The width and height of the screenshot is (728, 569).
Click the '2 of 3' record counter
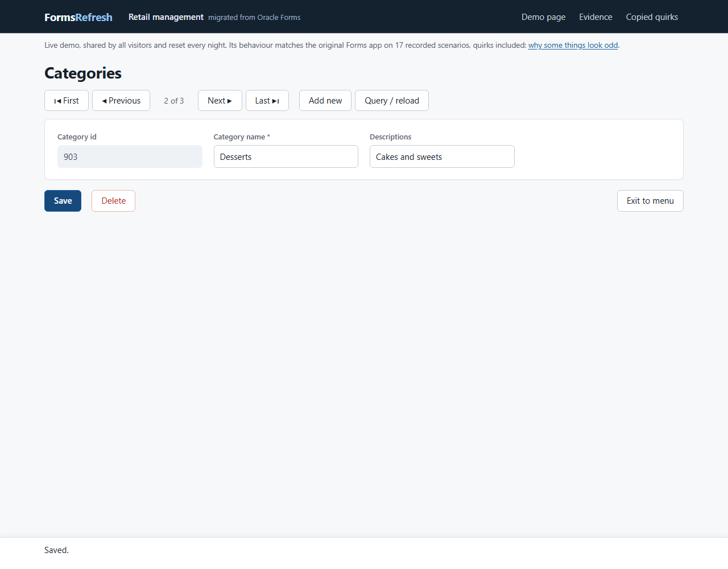(x=174, y=101)
